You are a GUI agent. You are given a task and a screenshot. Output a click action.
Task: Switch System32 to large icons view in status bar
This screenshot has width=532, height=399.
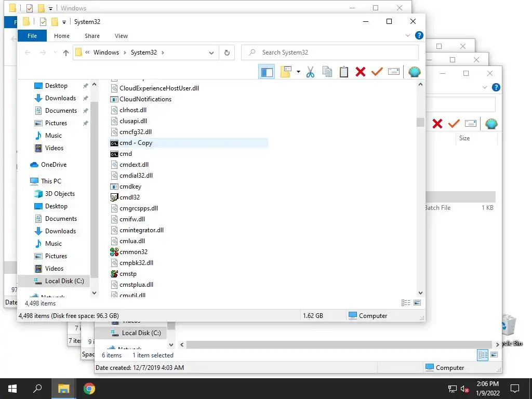click(417, 303)
